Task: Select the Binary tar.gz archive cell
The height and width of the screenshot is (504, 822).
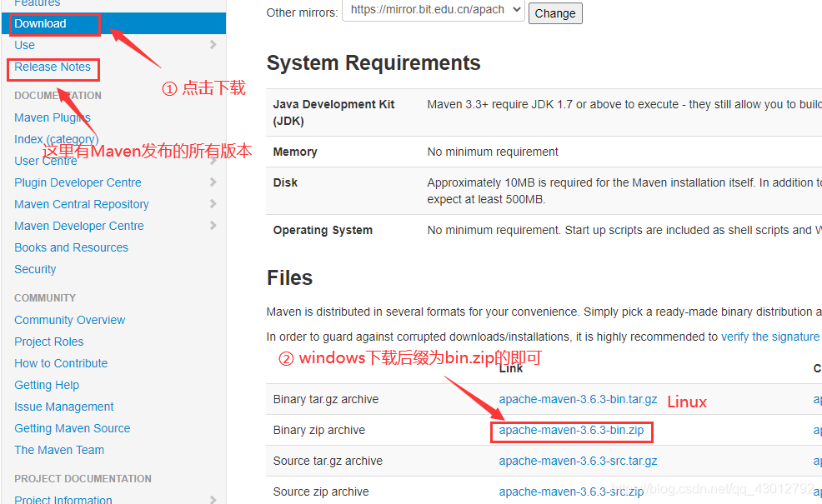Action: pyautogui.click(x=326, y=399)
